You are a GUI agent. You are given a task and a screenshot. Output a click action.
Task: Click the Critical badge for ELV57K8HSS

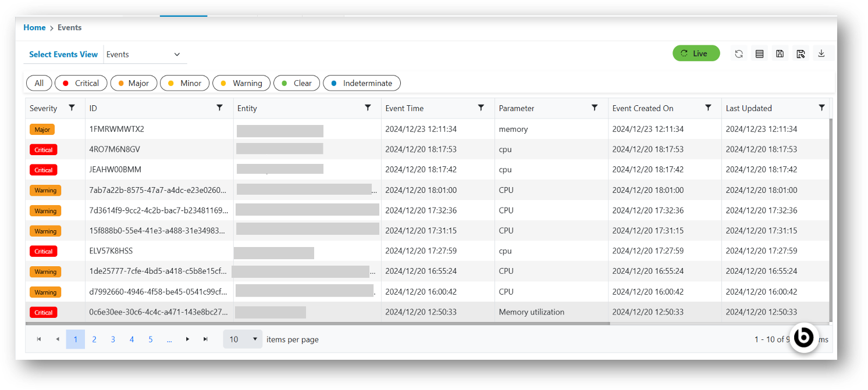click(43, 251)
